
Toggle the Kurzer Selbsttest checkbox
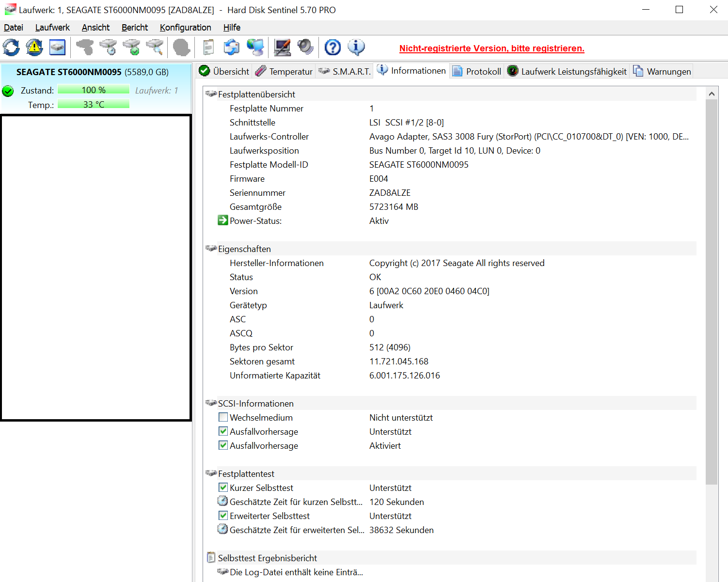coord(223,487)
